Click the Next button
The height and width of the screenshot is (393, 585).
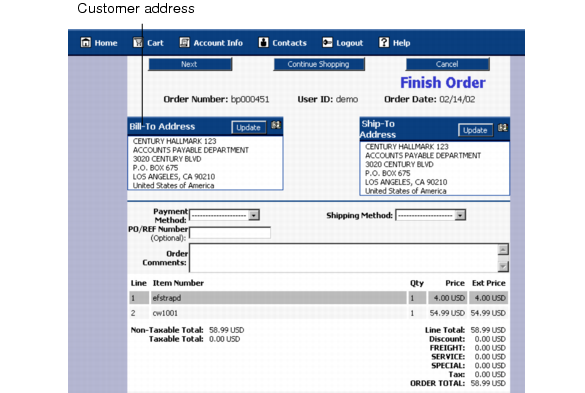[190, 64]
